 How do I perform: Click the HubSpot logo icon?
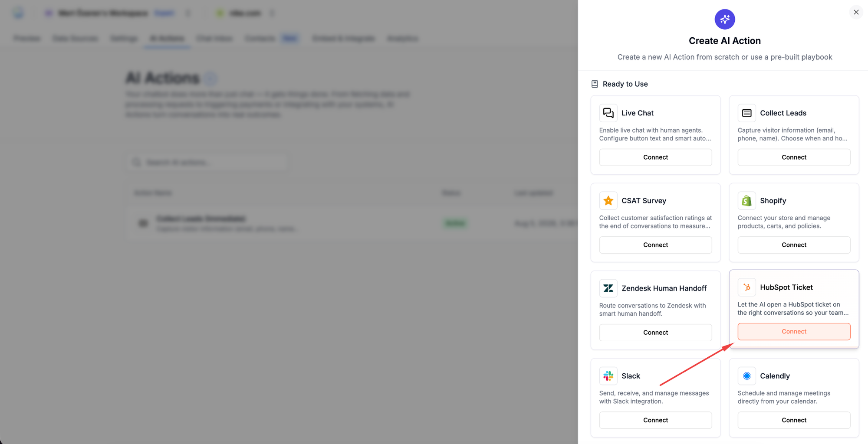(x=746, y=287)
